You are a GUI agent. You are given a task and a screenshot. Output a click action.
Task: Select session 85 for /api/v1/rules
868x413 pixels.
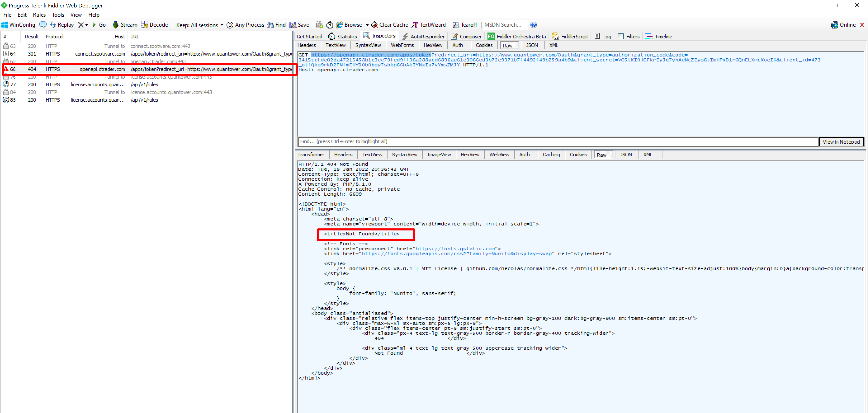[x=147, y=100]
